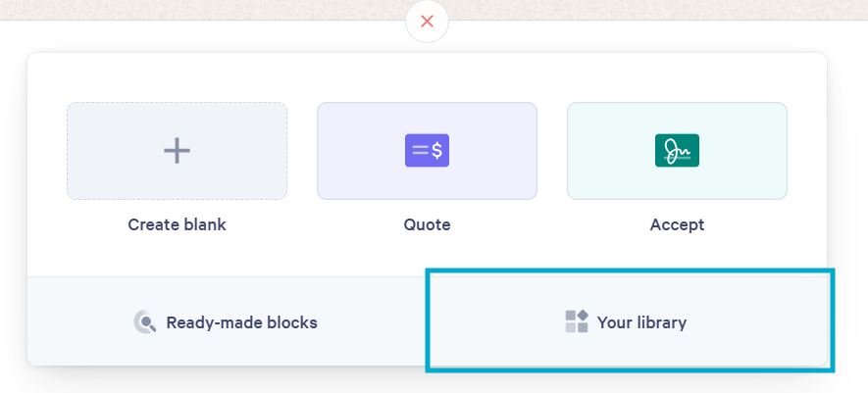Close the block picker with red X
Image resolution: width=868 pixels, height=393 pixels.
point(427,22)
